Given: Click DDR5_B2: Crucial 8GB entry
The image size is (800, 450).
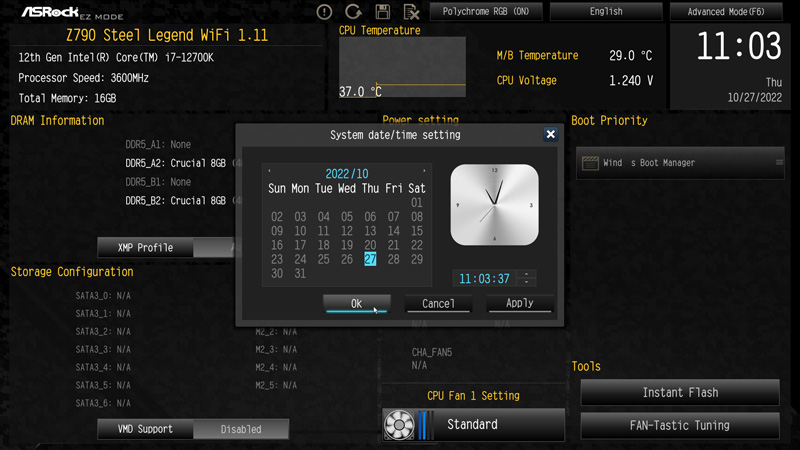Looking at the screenshot, I should click(176, 201).
